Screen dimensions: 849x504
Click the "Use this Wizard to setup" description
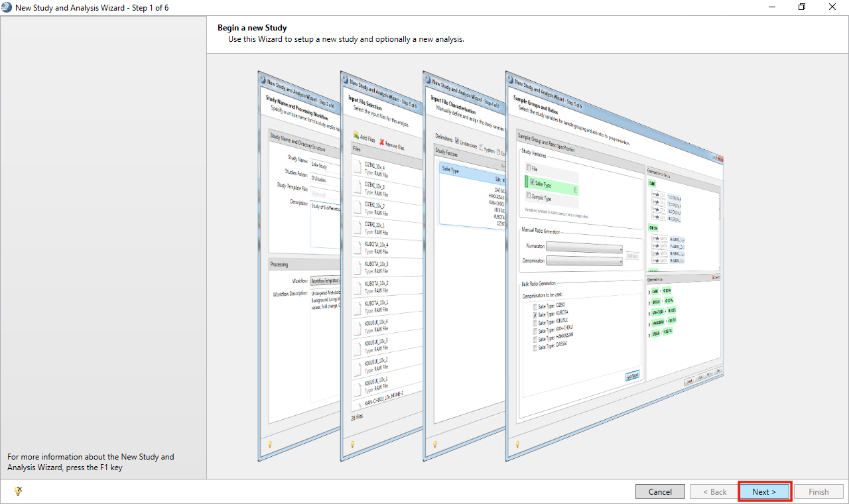click(x=346, y=39)
